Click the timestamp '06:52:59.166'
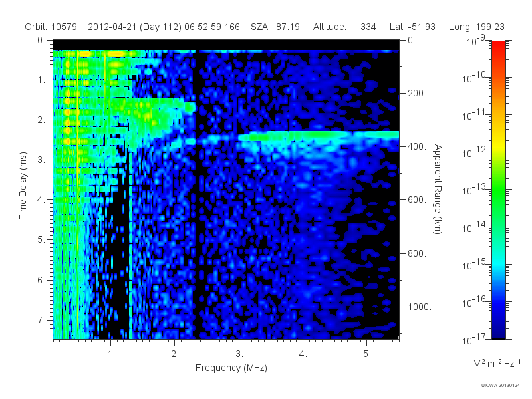Image resolution: width=532 pixels, height=399 pixels. pos(212,27)
